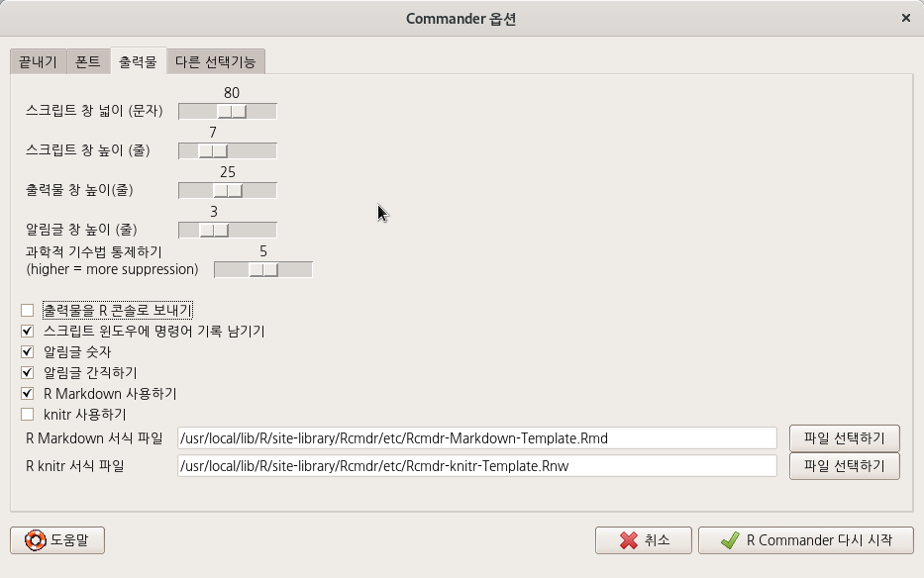Click the lifebuoy icon on the 도움말 button
The image size is (924, 578).
[36, 540]
